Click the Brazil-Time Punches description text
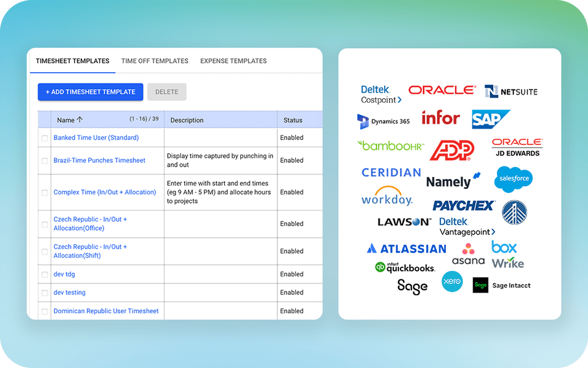588x368 pixels. (220, 160)
